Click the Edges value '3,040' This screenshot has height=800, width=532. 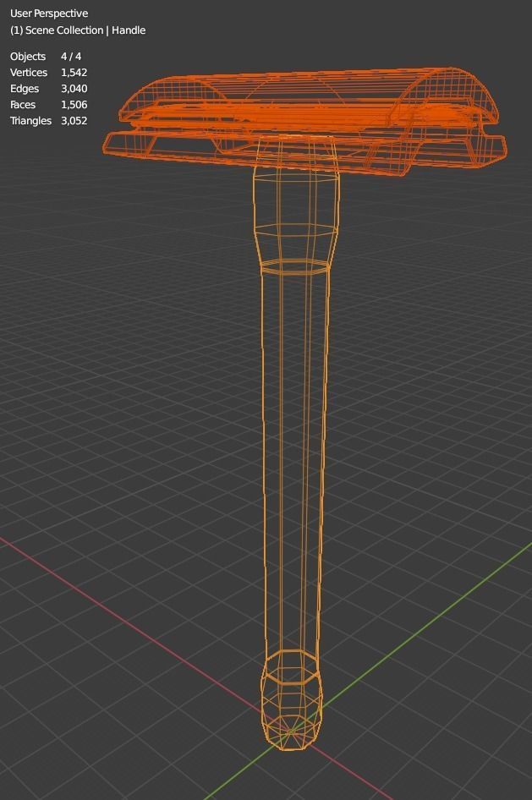coord(74,88)
